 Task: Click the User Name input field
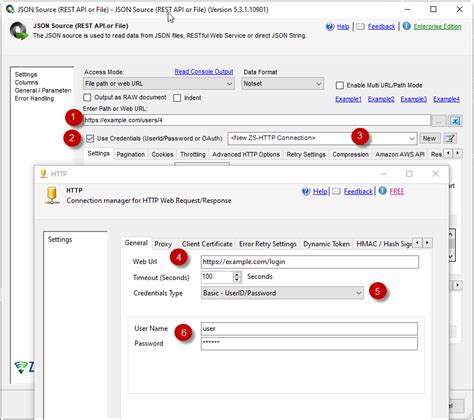309,329
